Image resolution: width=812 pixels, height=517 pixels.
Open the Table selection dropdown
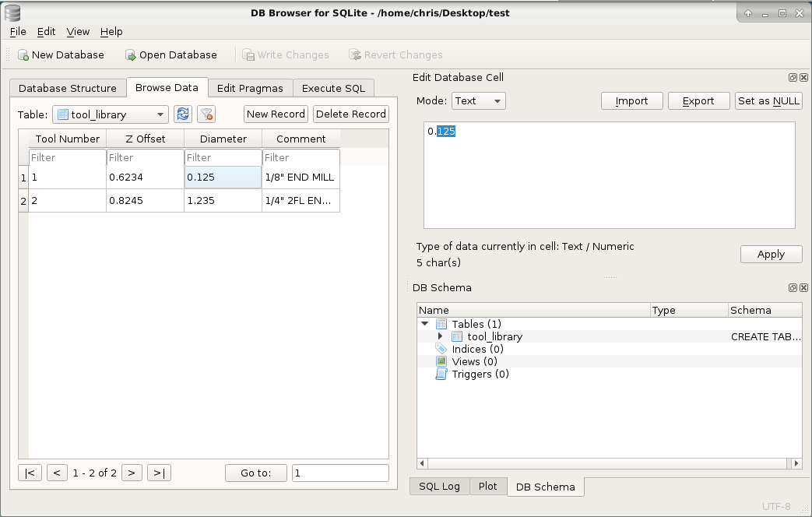111,114
